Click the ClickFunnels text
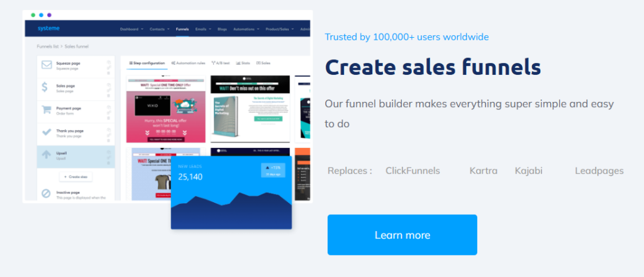This screenshot has height=277, width=644. [413, 171]
